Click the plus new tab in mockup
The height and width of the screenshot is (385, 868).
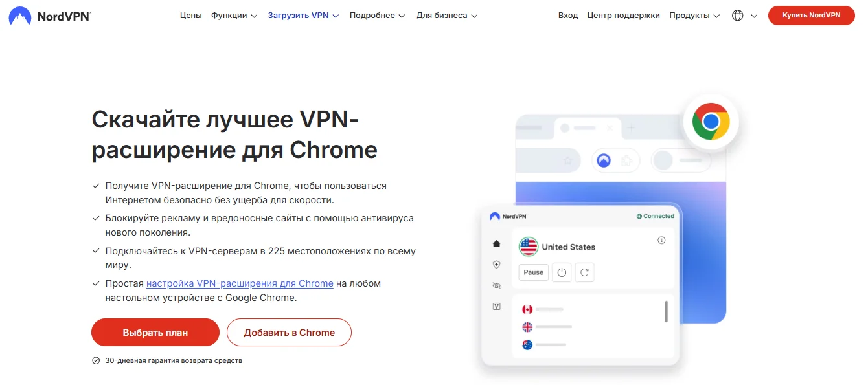632,128
